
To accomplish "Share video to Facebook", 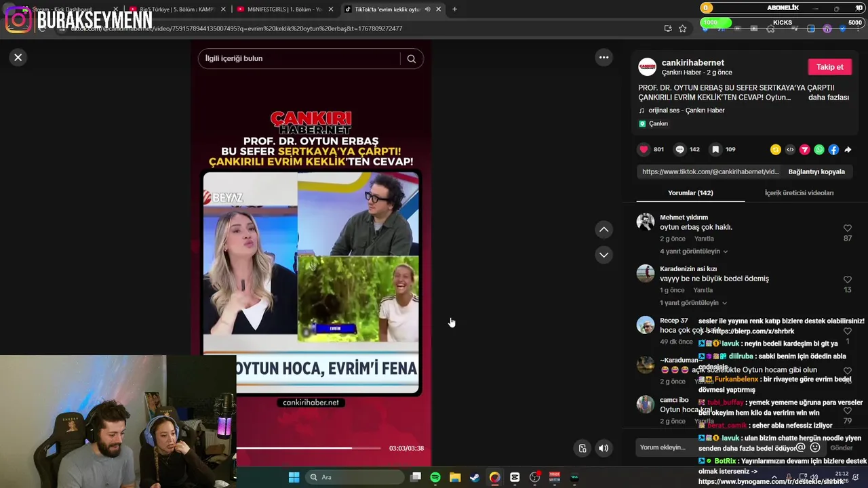I will 833,150.
